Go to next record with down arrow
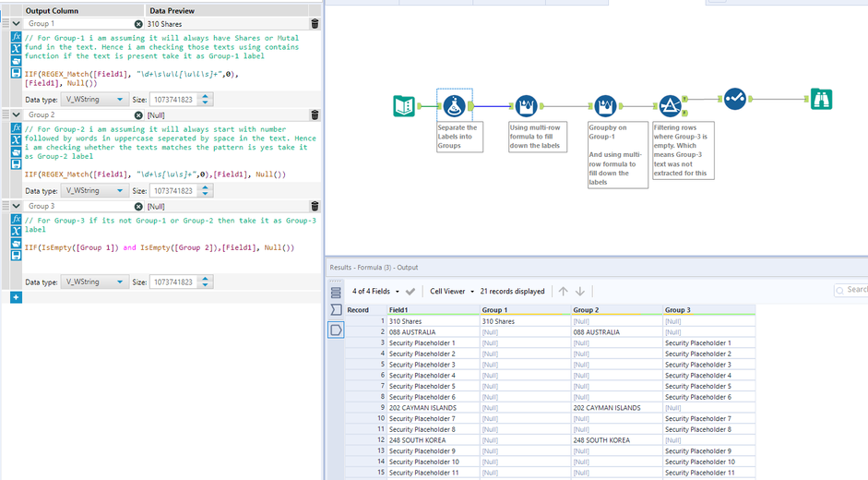The image size is (868, 480). [x=580, y=291]
